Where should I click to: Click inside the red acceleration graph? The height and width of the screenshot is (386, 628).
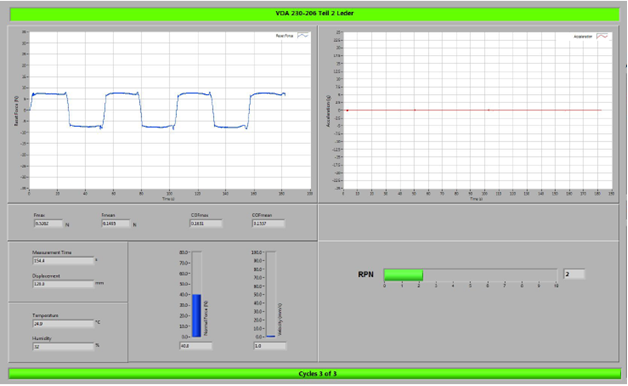pyautogui.click(x=477, y=110)
